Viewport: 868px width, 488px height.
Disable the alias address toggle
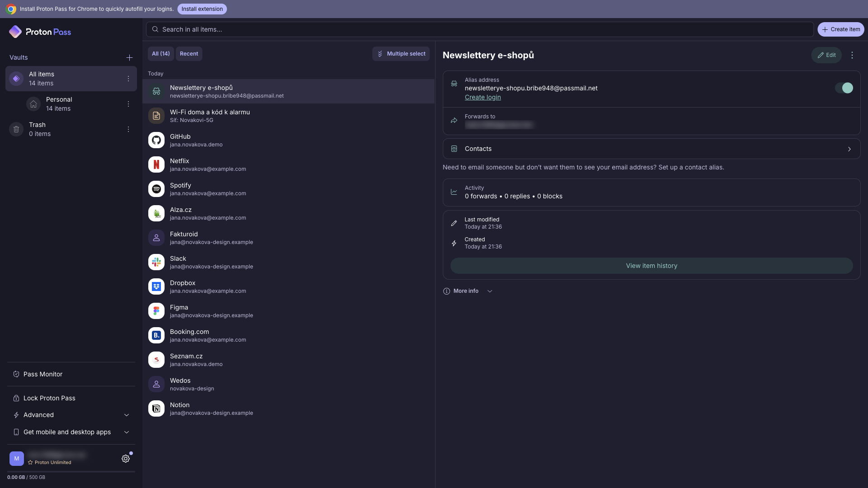pyautogui.click(x=844, y=88)
